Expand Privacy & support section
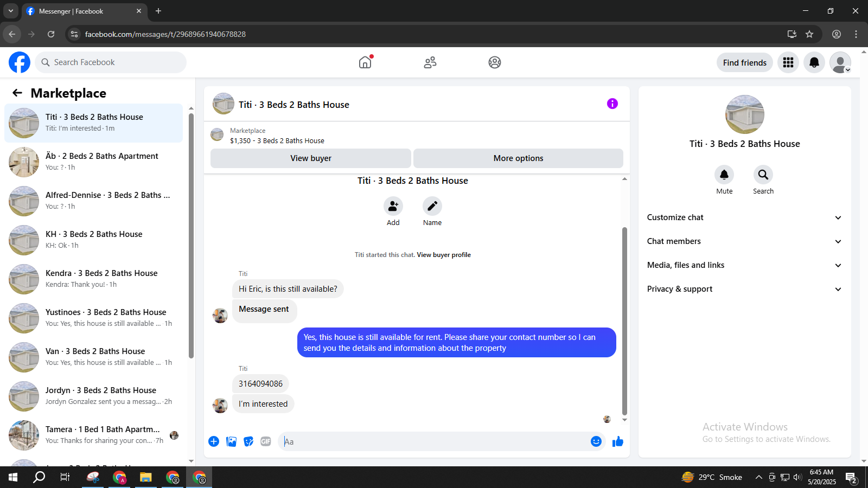Screen dimensions: 868x488 [745, 289]
